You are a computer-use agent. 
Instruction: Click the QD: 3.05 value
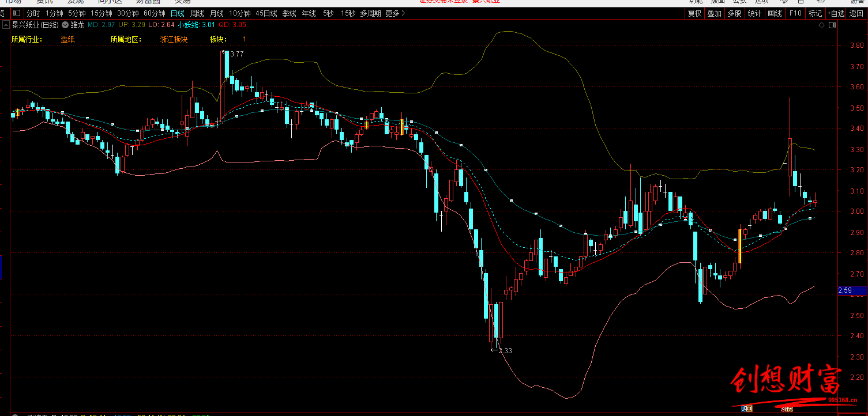tap(232, 25)
